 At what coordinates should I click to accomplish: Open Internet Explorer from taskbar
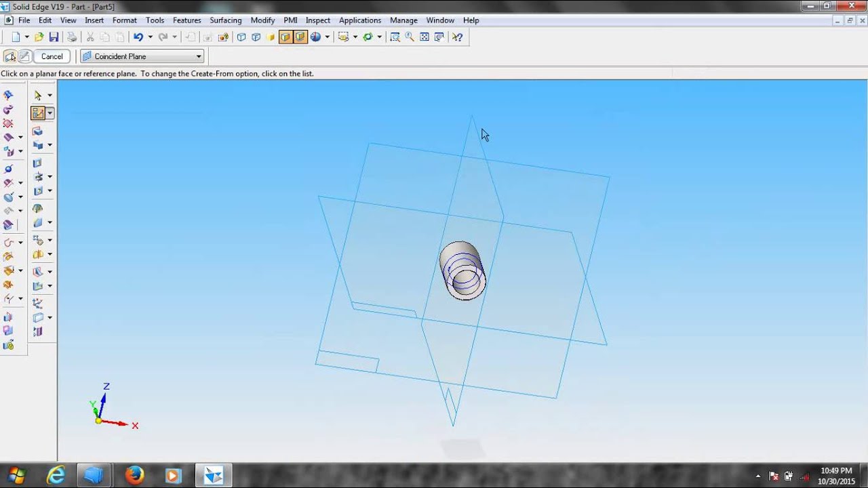pyautogui.click(x=56, y=476)
